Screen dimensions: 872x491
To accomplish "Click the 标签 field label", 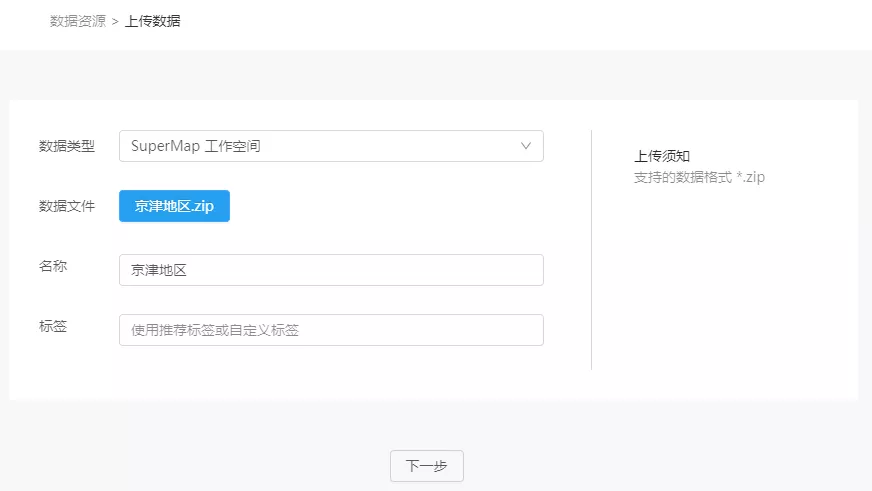I will coord(53,326).
